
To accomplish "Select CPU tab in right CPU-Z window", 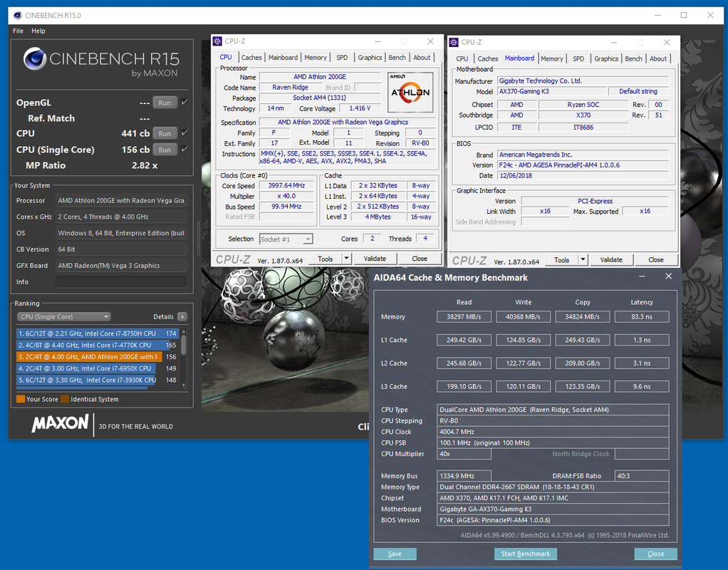I will (462, 58).
